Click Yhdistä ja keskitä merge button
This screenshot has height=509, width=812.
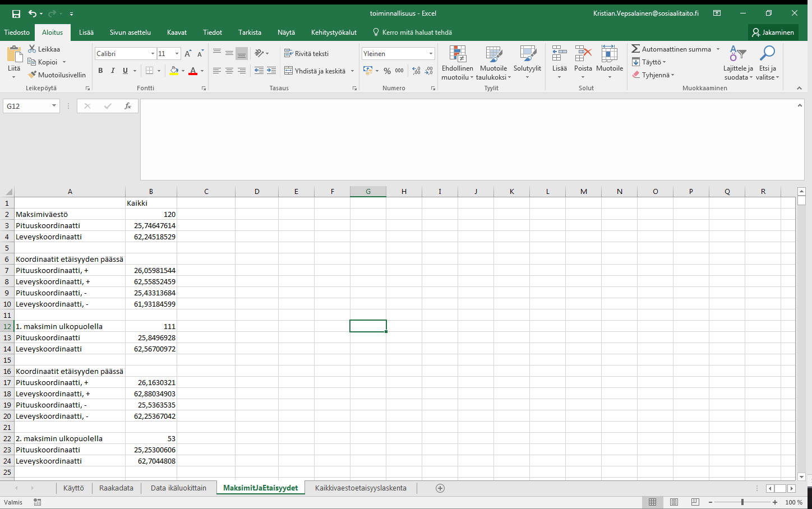click(x=315, y=71)
